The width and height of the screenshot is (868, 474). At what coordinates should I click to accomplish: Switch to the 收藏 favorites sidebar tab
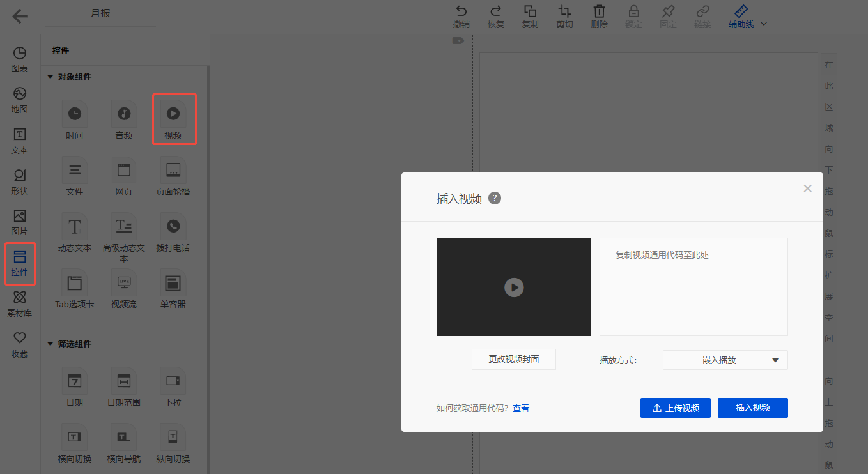click(x=20, y=344)
